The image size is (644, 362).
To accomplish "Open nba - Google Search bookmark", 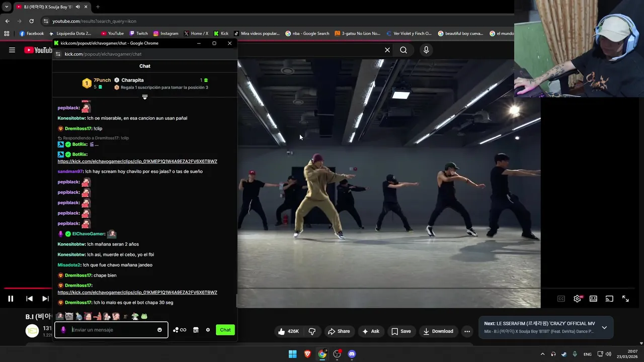I will (x=307, y=34).
